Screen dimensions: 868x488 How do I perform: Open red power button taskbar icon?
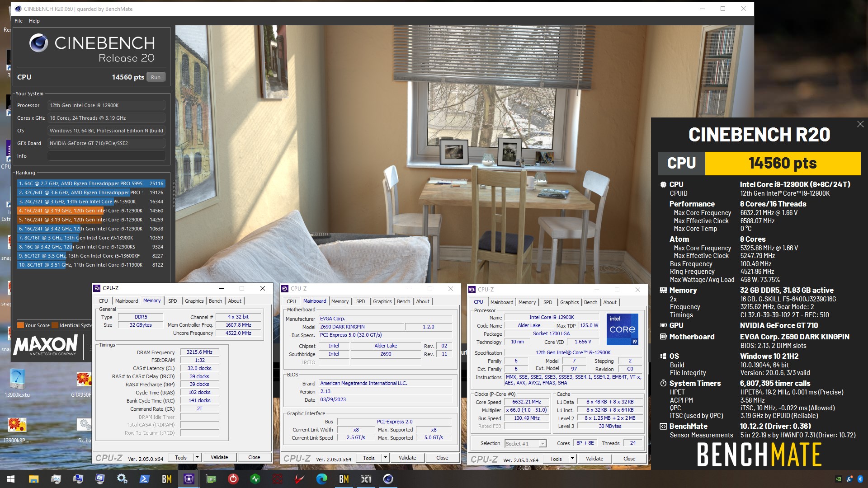point(233,479)
